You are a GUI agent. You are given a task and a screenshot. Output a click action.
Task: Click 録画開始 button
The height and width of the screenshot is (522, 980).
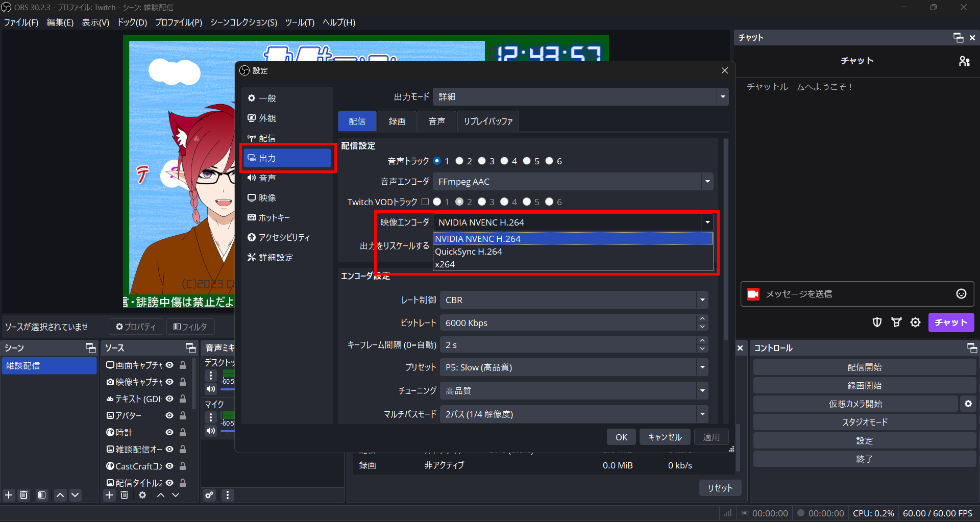(x=864, y=386)
